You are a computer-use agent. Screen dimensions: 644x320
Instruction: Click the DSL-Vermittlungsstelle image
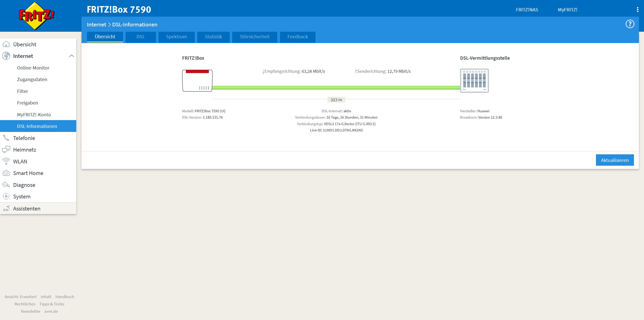474,81
